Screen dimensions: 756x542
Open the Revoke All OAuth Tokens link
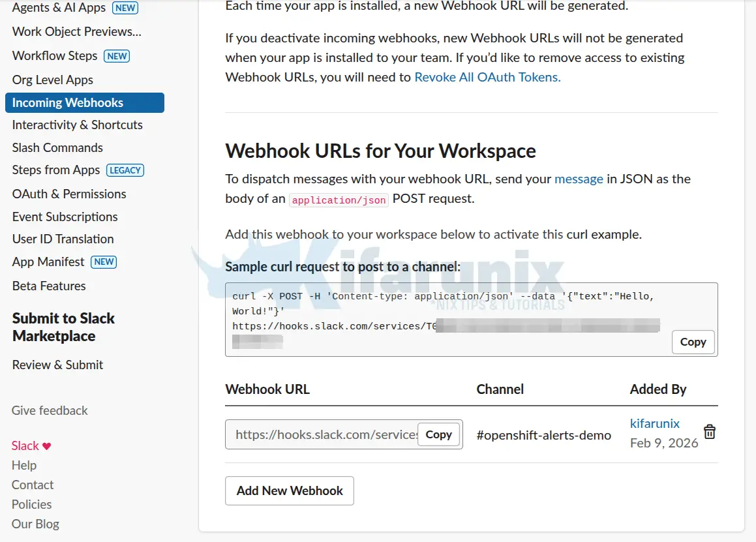[487, 77]
